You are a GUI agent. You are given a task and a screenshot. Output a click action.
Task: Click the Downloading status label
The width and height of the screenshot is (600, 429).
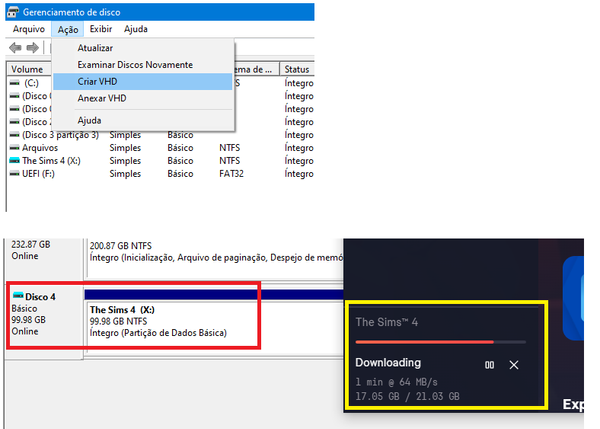388,363
